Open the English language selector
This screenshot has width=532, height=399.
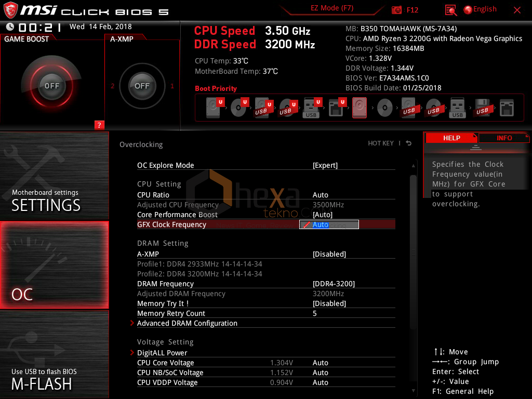tap(480, 9)
